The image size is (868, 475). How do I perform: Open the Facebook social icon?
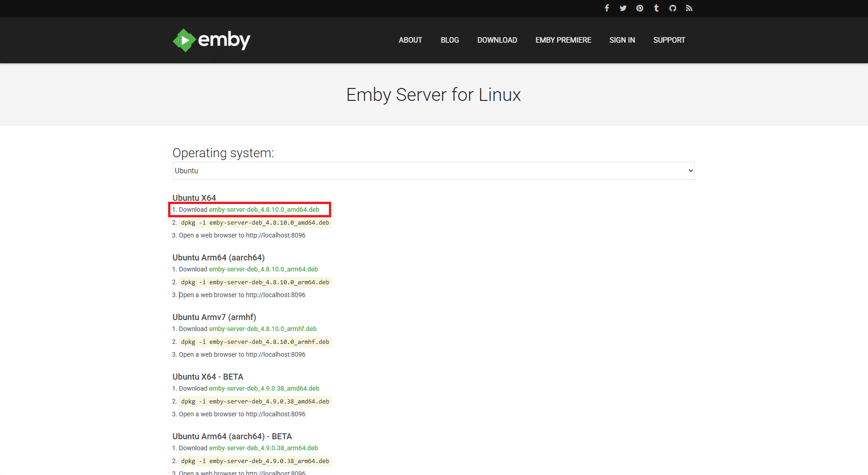606,8
